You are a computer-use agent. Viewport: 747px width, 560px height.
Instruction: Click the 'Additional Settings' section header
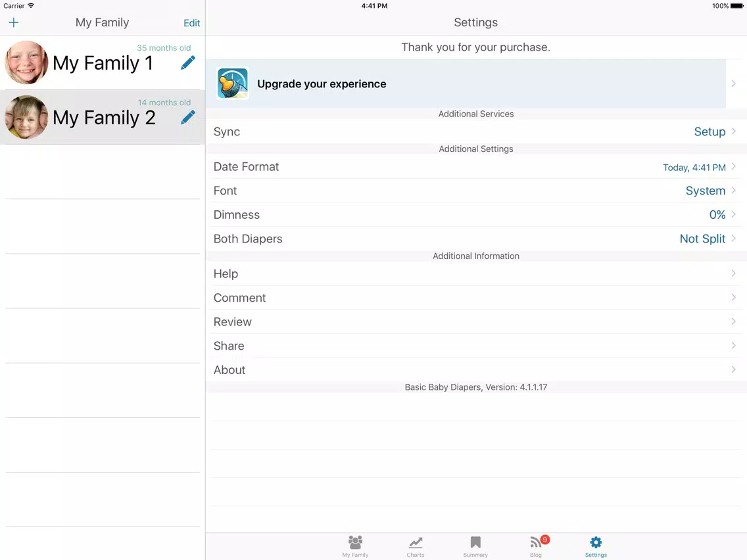(475, 149)
